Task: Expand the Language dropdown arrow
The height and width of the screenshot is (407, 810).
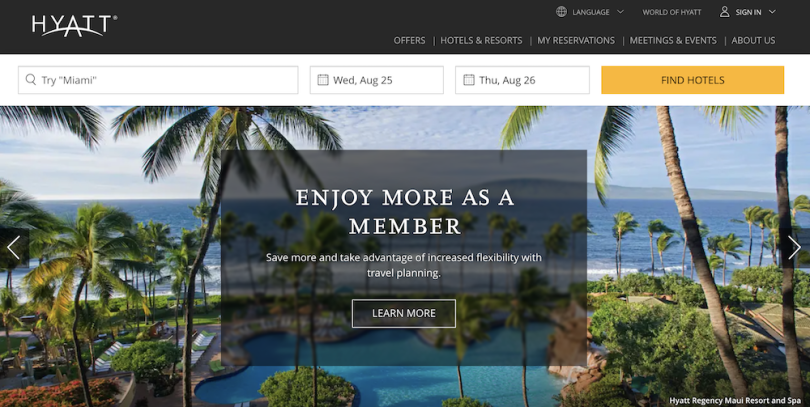Action: pos(620,12)
